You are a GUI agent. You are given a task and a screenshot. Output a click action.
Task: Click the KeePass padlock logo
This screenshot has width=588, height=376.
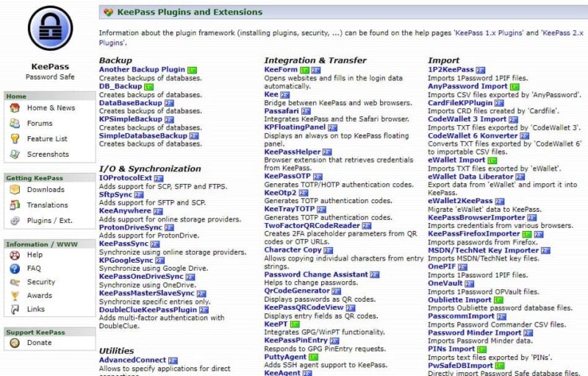tap(50, 28)
